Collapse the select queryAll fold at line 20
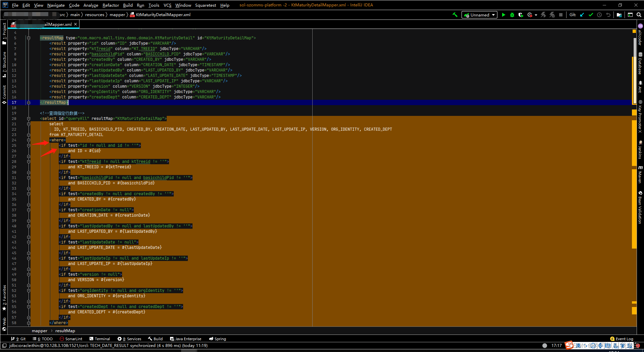The image size is (644, 352). click(x=29, y=119)
